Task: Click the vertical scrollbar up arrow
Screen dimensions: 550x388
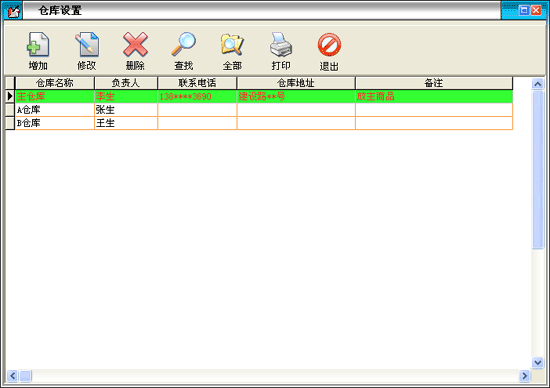Action: (x=538, y=84)
